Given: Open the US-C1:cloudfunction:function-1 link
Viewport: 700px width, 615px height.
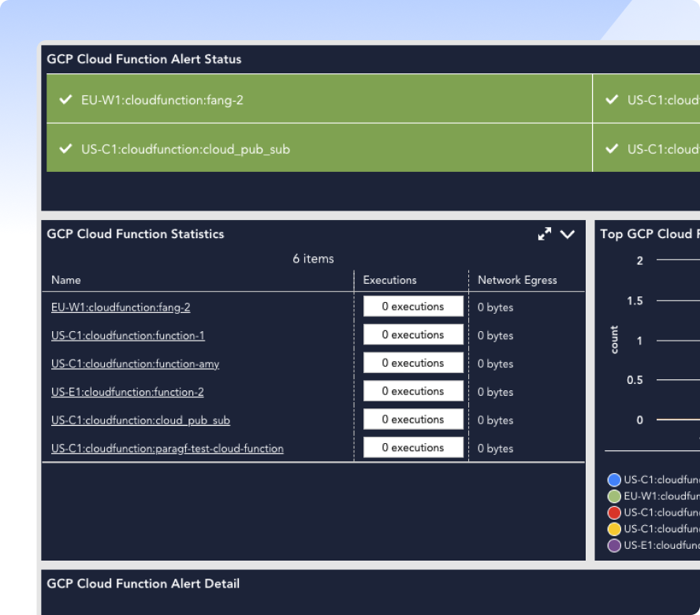Looking at the screenshot, I should tap(128, 335).
